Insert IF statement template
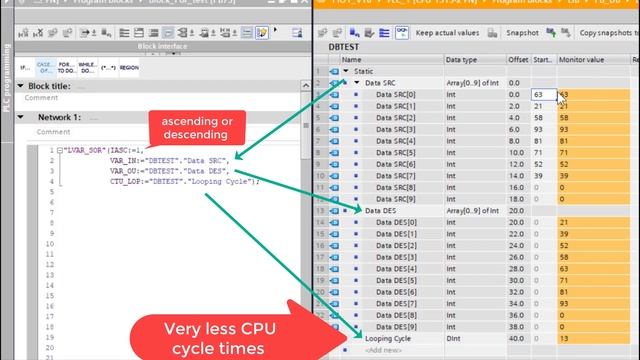The height and width of the screenshot is (360, 640). (25, 68)
